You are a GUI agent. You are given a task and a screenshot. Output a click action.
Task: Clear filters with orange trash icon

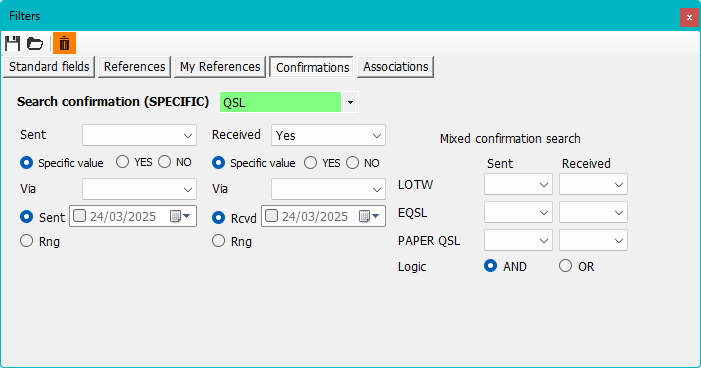click(x=64, y=43)
